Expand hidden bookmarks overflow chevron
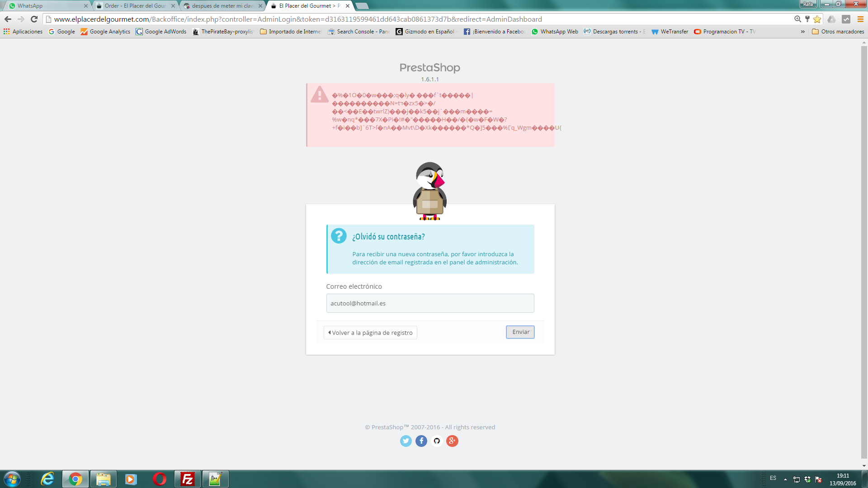The width and height of the screenshot is (868, 488). click(x=802, y=32)
